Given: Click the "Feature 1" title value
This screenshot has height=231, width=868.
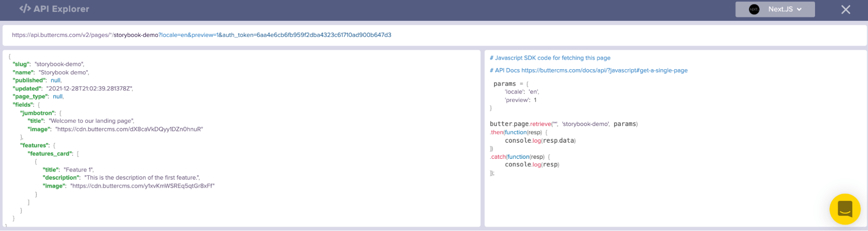Looking at the screenshot, I should [x=79, y=170].
